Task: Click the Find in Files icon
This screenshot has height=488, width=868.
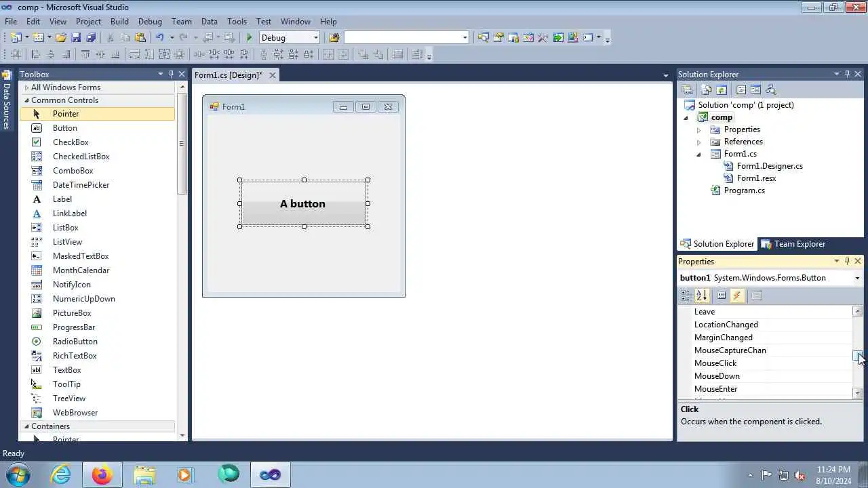Action: pos(334,38)
